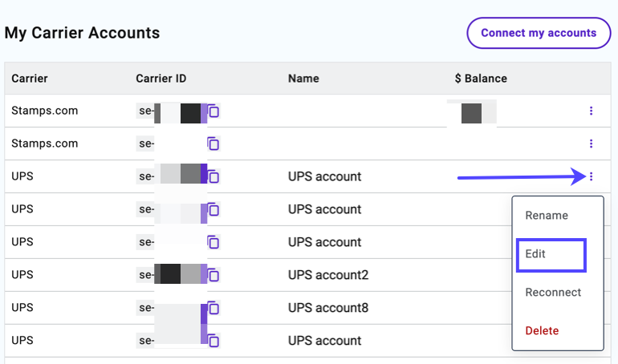Select the UPS account8 name cell
This screenshot has height=364, width=618.
coord(328,307)
